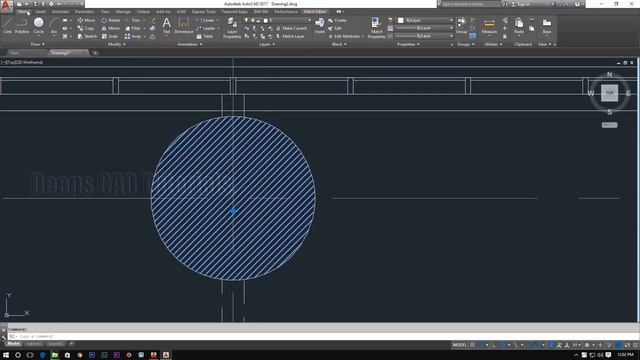Expand the Modify panel

coord(116,44)
